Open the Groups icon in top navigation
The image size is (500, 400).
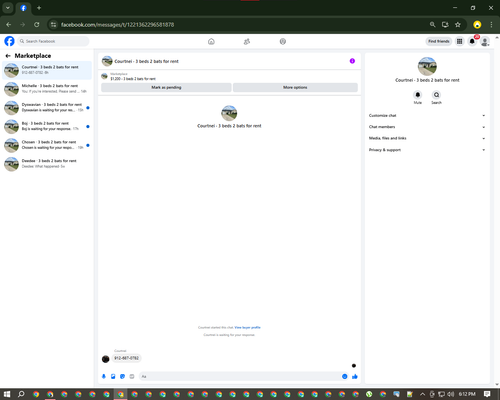click(x=283, y=41)
